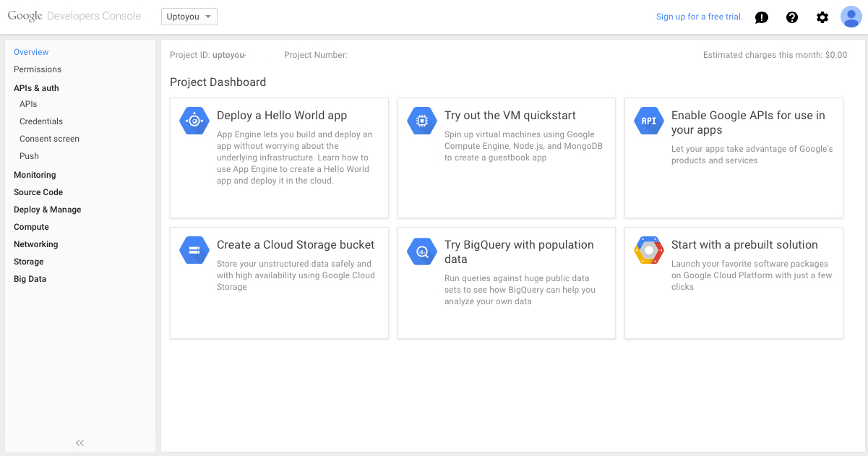Expand the Networking section
Image resolution: width=868 pixels, height=456 pixels.
(36, 244)
